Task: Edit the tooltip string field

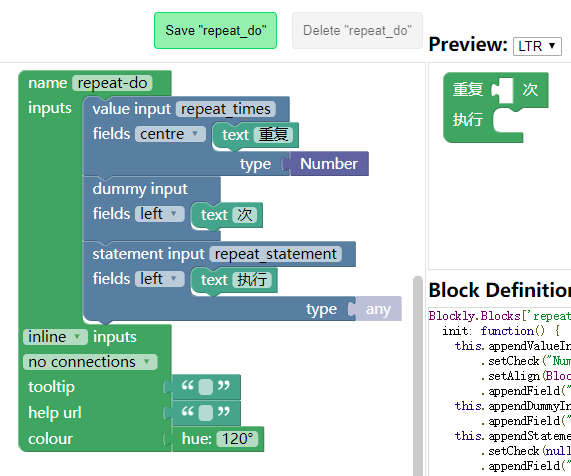Action: tap(205, 387)
